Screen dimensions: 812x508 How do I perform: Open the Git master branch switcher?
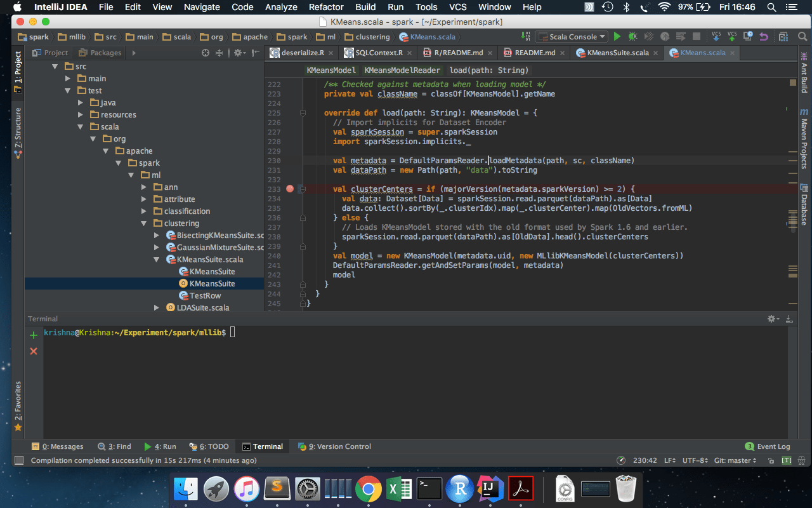pos(734,460)
